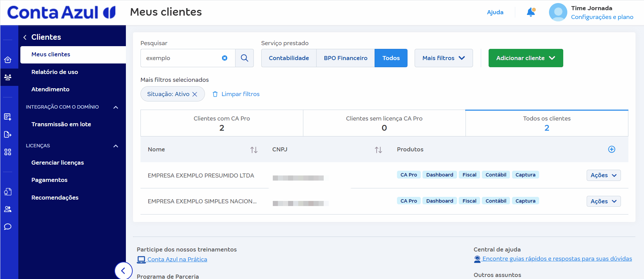Open the document-plus icon in sidebar
Screen dimensions: 644x279
point(8,117)
